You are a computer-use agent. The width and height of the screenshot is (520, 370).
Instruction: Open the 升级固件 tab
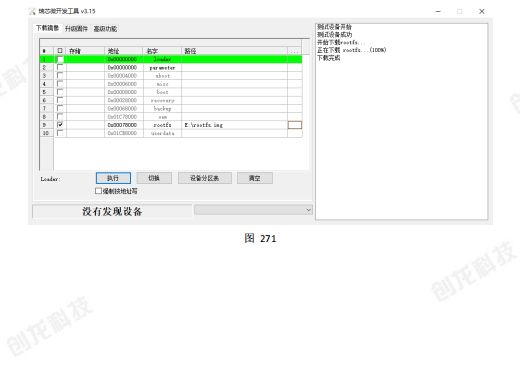click(76, 29)
